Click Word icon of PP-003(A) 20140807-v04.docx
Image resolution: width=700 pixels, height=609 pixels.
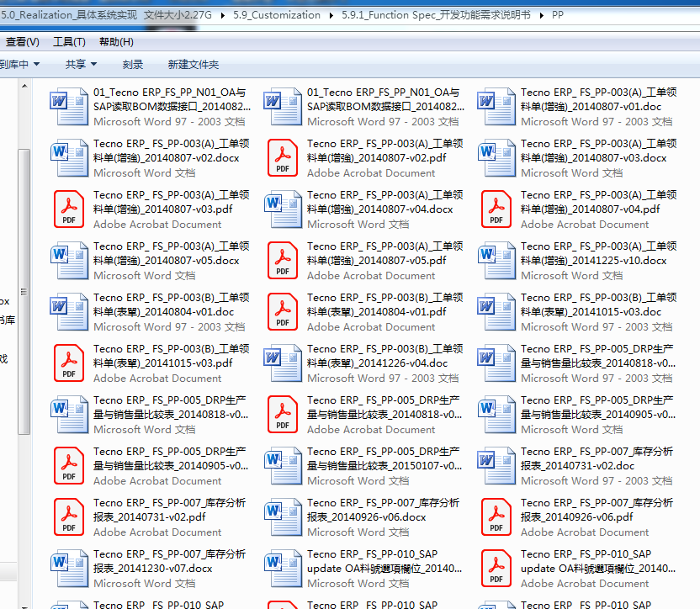(283, 209)
